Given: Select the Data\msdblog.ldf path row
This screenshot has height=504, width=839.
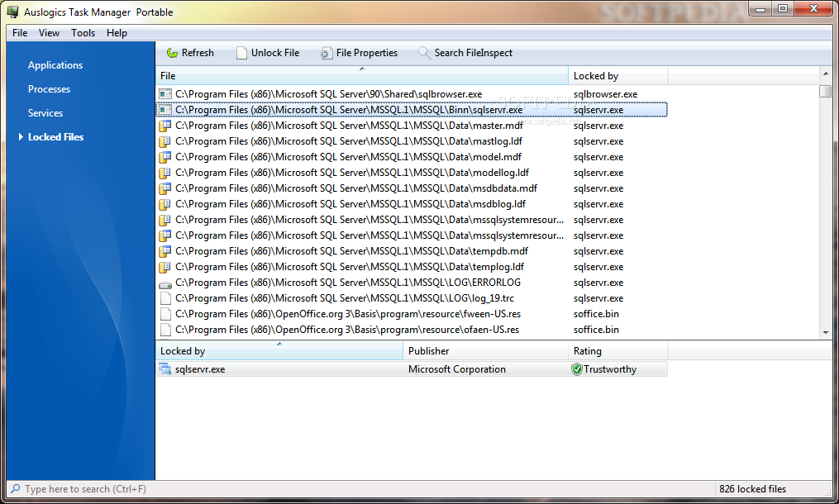Looking at the screenshot, I should pyautogui.click(x=412, y=204).
